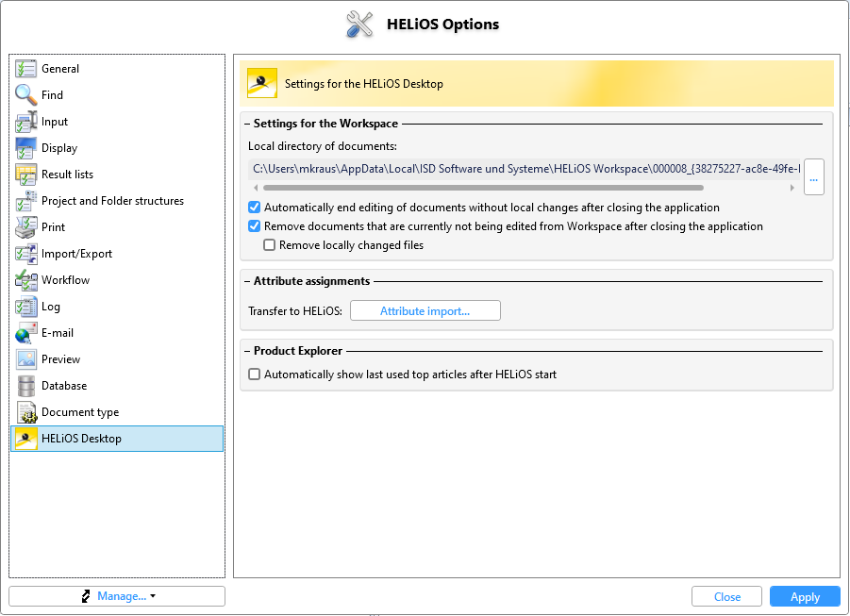Screen dimensions: 850x616
Task: Click the HELiOS Desktop sidebar icon
Action: [x=25, y=439]
